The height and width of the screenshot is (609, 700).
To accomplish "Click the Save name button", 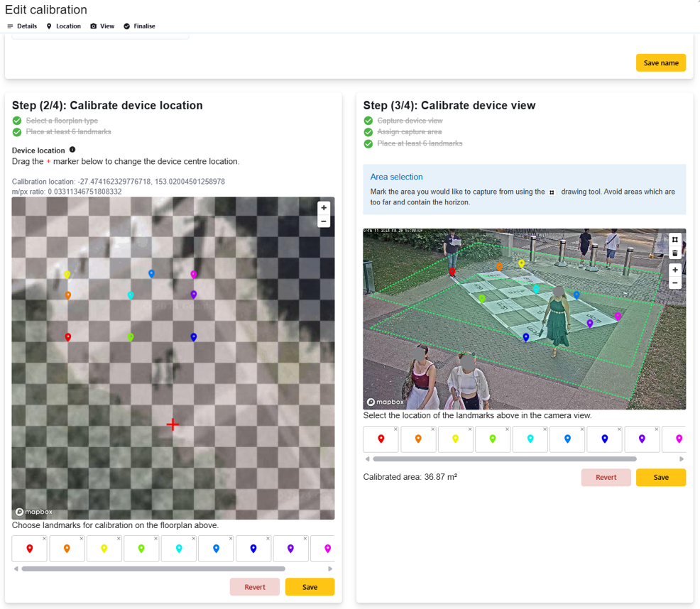I will 661,63.
